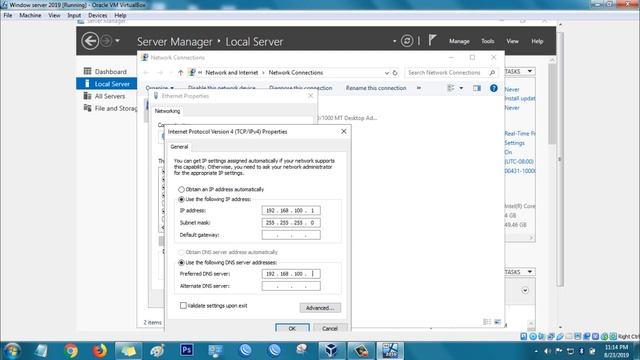Image resolution: width=640 pixels, height=360 pixels.
Task: Expand the circled chevron below lower TASKS
Action: [x=525, y=291]
